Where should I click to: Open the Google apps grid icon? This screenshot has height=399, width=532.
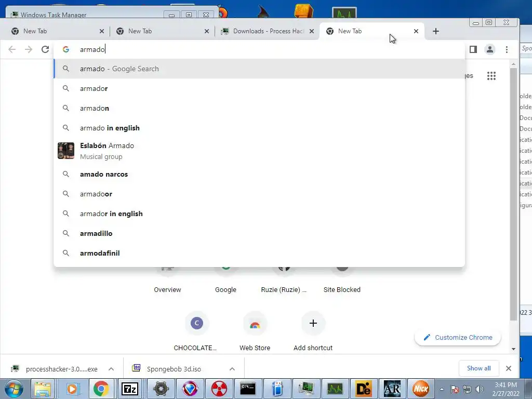[491, 76]
